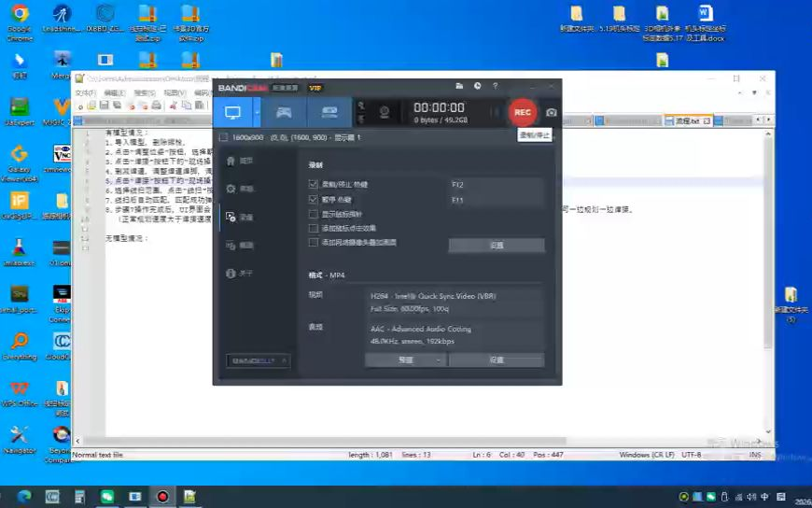This screenshot has height=508, width=812.
Task: Open WeChat from the taskbar
Action: pyautogui.click(x=106, y=497)
